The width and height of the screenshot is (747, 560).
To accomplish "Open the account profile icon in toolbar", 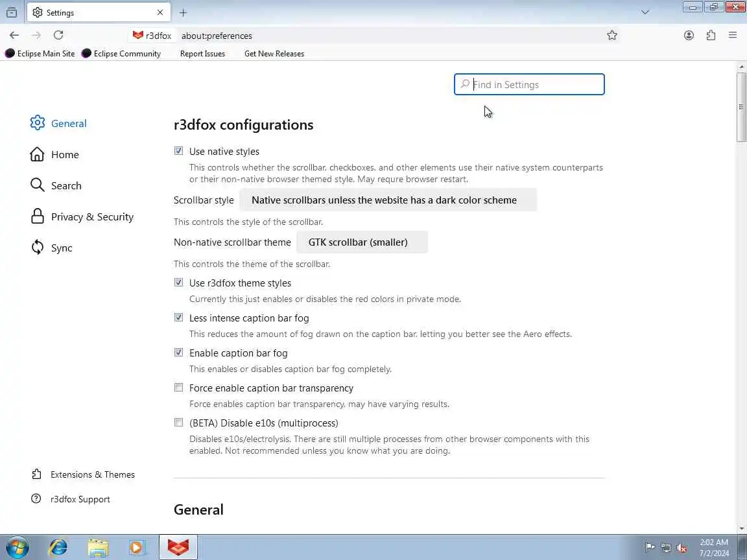I will point(689,35).
